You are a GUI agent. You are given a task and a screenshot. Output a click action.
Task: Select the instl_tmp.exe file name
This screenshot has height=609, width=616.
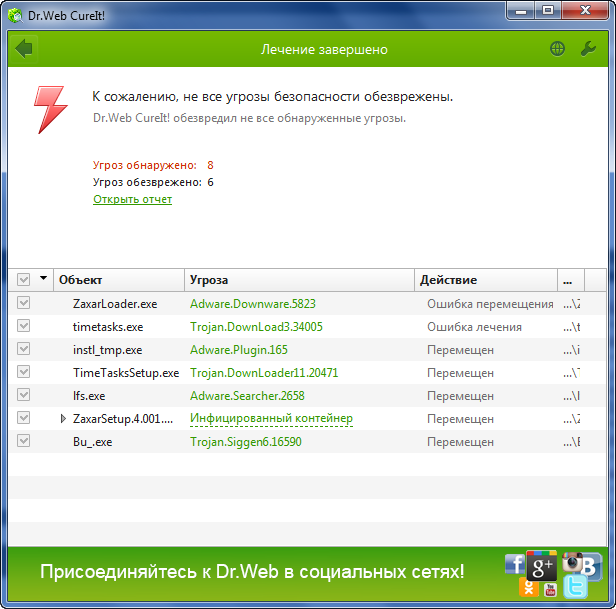[x=107, y=350]
